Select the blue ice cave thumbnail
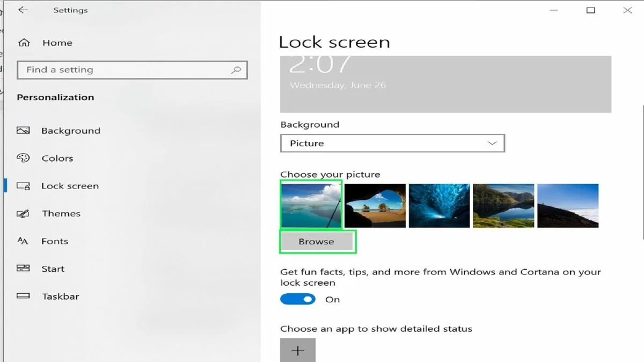Image resolution: width=644 pixels, height=362 pixels. coord(439,206)
